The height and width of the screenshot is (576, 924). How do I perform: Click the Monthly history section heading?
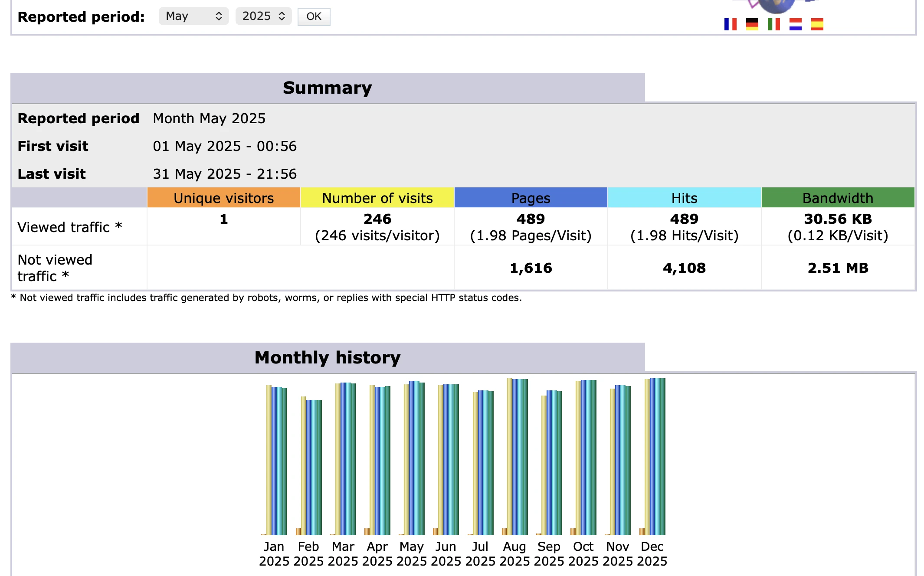[x=328, y=357]
